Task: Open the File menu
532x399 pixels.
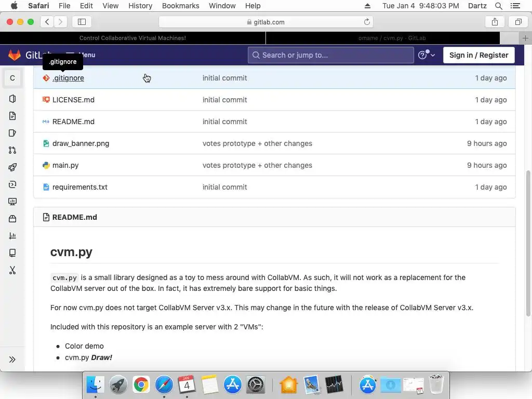Action: click(64, 6)
